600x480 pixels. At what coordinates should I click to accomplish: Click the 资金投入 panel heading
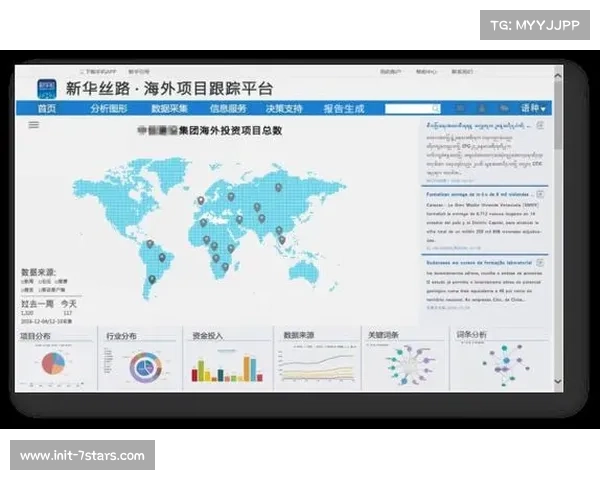pos(207,336)
